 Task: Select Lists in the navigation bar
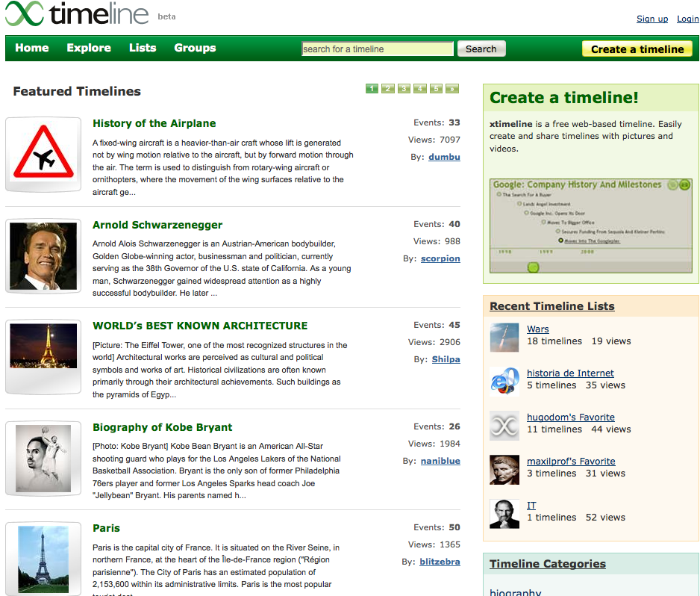[x=143, y=48]
